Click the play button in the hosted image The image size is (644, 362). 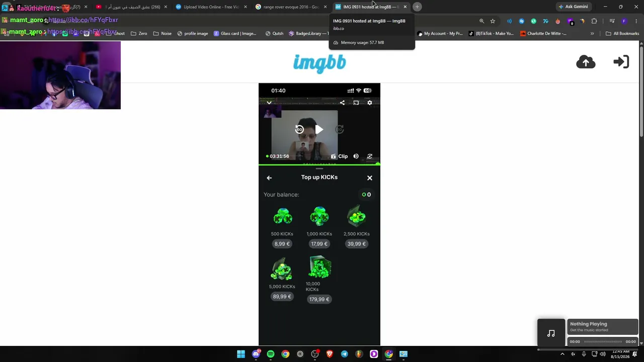[x=319, y=130]
